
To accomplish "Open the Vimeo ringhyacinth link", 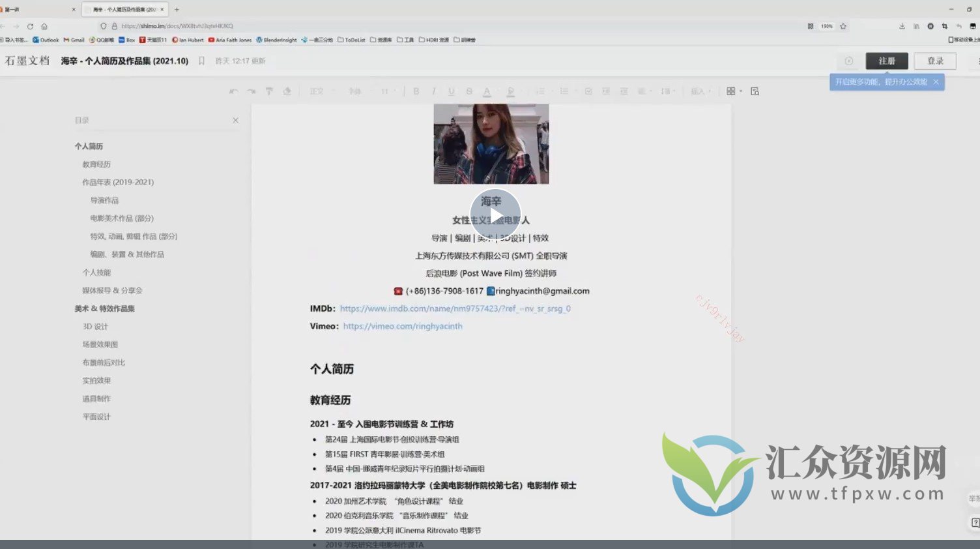I will click(403, 326).
